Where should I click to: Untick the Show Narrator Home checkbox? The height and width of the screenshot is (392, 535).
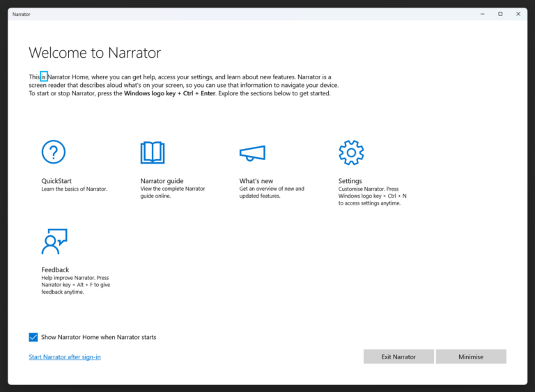[33, 337]
